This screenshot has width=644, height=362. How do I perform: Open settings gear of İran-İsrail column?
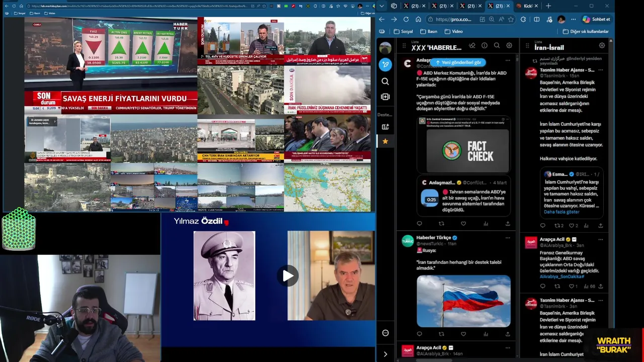602,46
